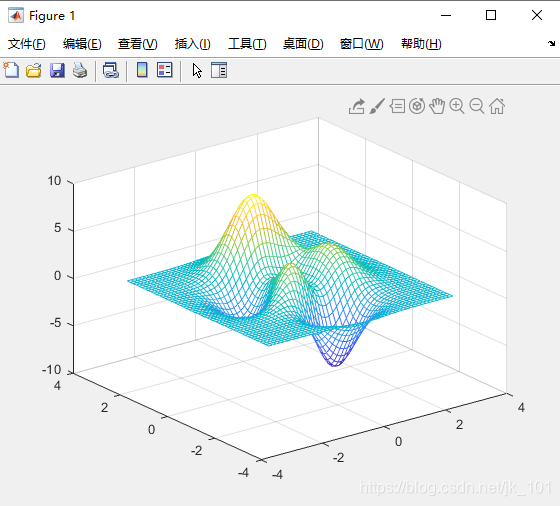Open the 窗口(W) menu

point(361,44)
